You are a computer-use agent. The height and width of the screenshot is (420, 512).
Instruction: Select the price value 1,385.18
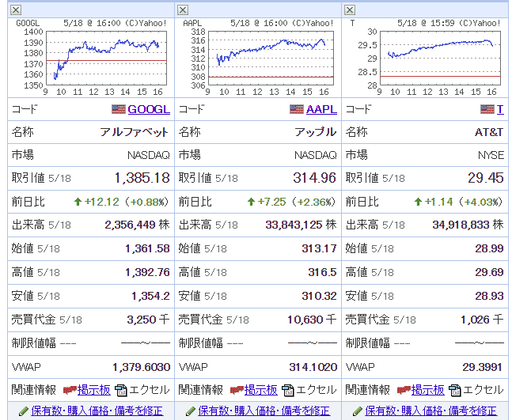(142, 178)
